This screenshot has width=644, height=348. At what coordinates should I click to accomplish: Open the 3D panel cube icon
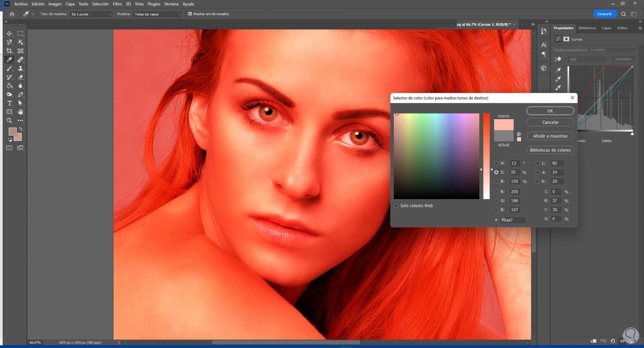(544, 68)
